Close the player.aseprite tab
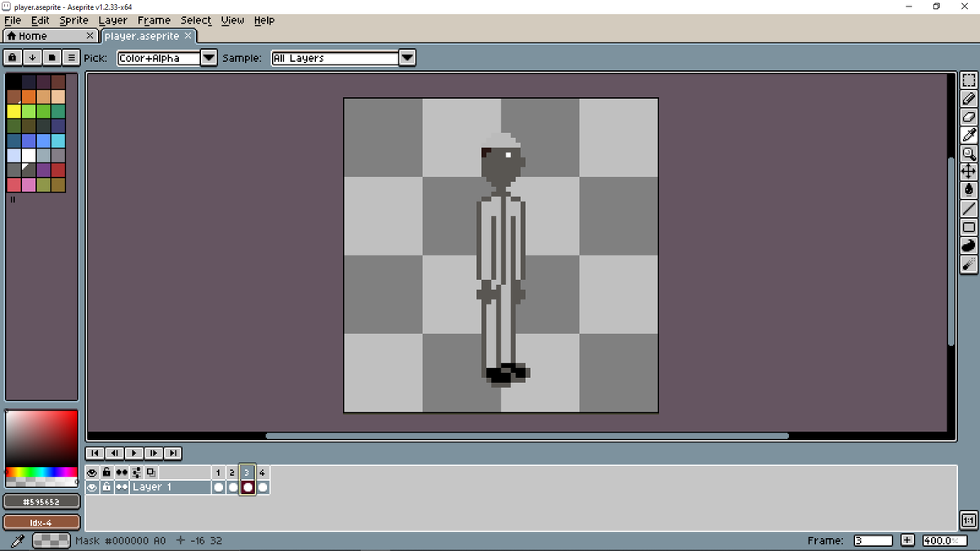This screenshot has height=551, width=980. point(188,36)
